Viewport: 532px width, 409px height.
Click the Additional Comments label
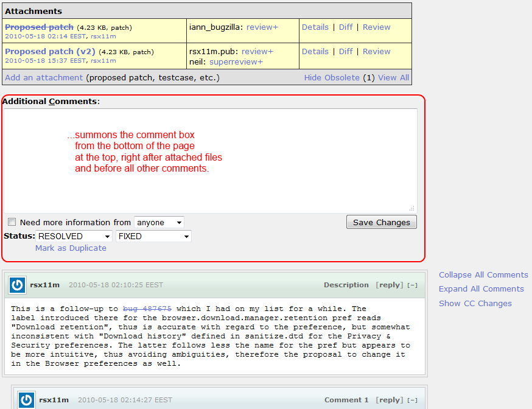tap(51, 102)
